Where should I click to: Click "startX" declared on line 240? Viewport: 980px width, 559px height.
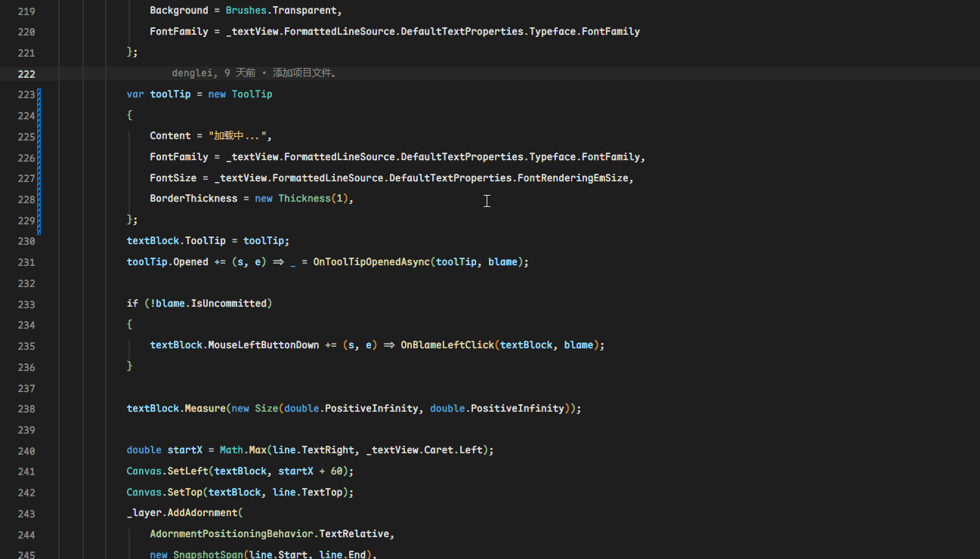[185, 450]
